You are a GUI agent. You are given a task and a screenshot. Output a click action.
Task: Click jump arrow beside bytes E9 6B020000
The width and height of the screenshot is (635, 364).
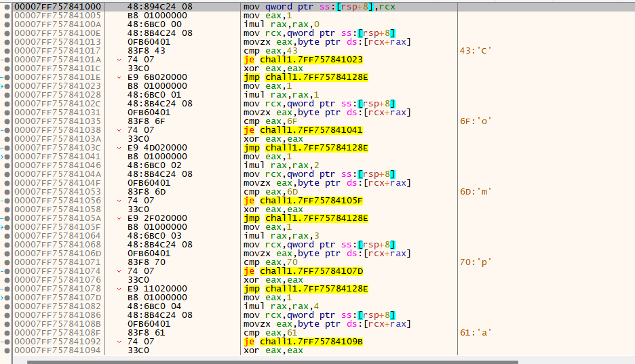click(119, 77)
